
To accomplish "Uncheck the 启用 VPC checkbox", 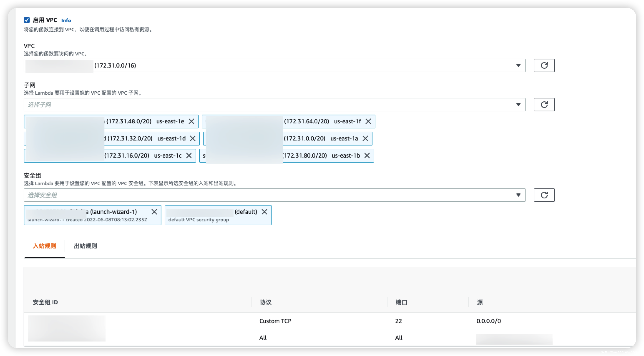I will [x=27, y=20].
